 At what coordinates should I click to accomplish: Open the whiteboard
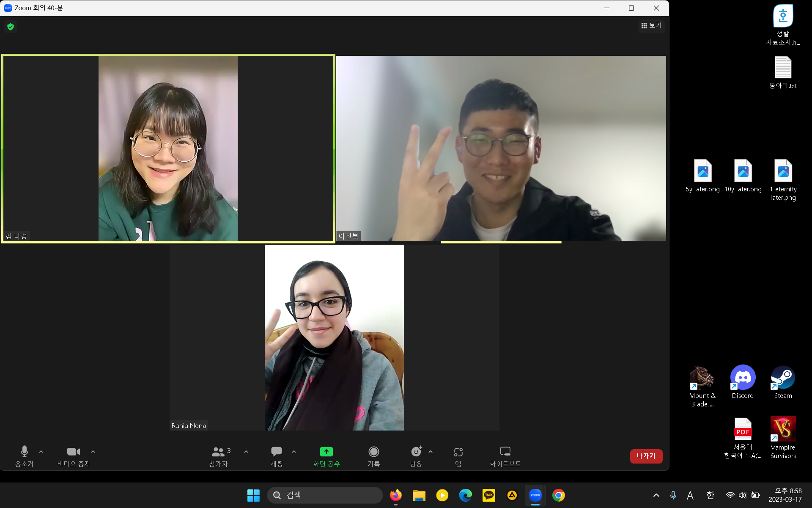point(505,456)
